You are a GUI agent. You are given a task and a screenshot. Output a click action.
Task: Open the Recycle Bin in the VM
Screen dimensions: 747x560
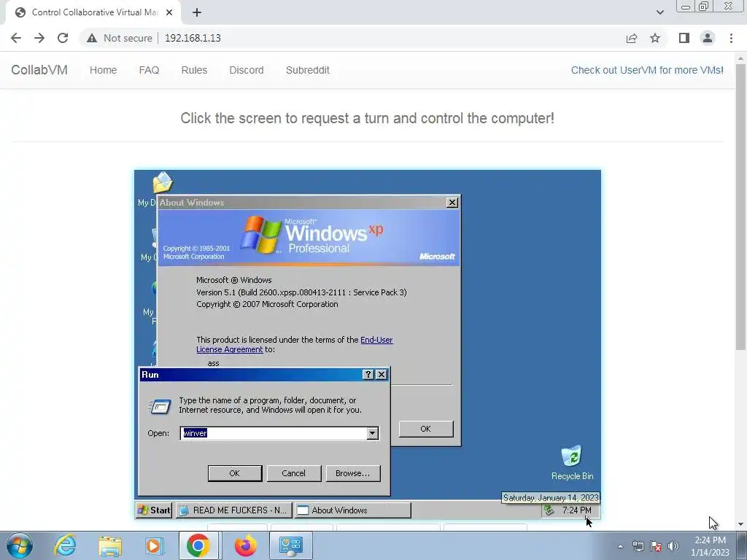pyautogui.click(x=572, y=463)
